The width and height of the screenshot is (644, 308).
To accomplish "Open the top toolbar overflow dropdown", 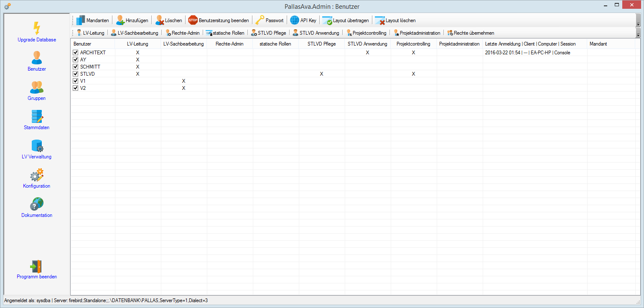I will coord(638,20).
